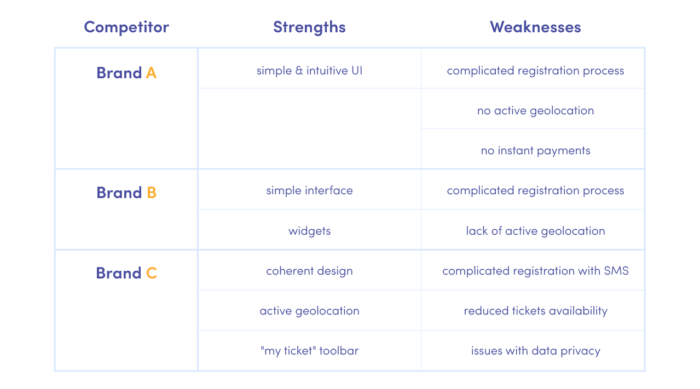The width and height of the screenshot is (700, 389).
Task: Select the 'no instant payments' cell
Action: tap(533, 149)
